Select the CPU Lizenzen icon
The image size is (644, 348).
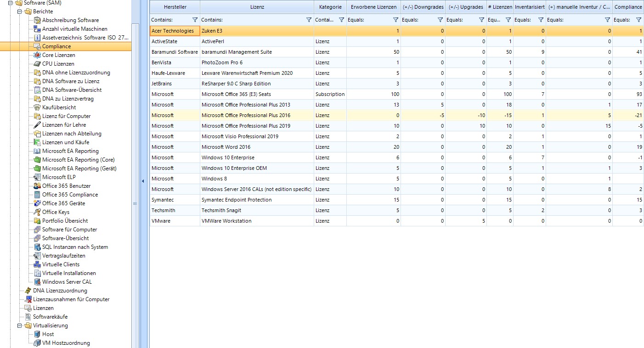[x=37, y=64]
